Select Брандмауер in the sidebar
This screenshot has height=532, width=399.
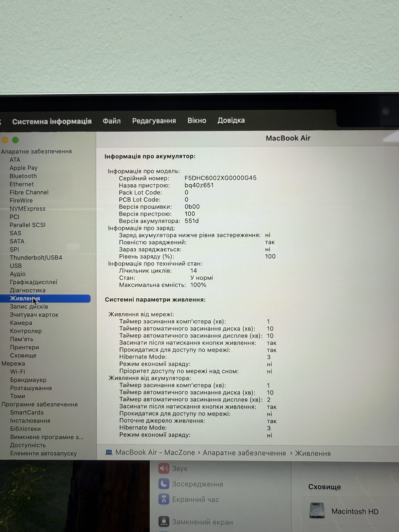point(28,380)
